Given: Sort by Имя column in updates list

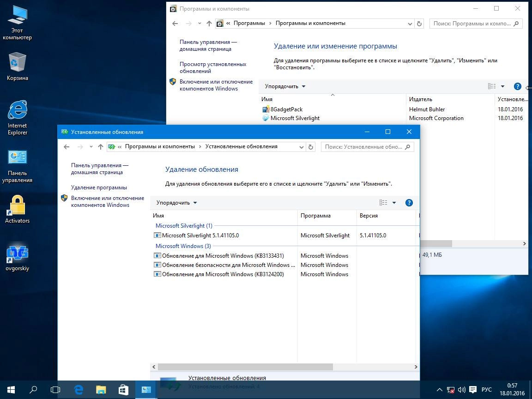Looking at the screenshot, I should pos(224,216).
